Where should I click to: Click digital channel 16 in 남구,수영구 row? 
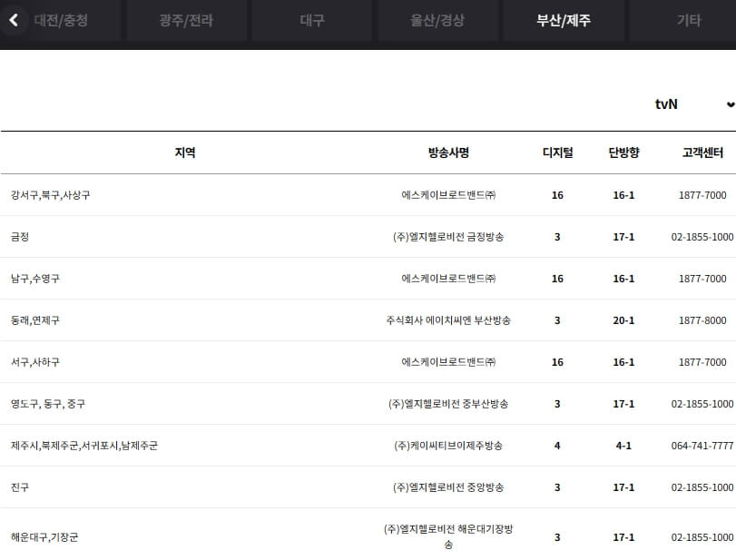(557, 279)
